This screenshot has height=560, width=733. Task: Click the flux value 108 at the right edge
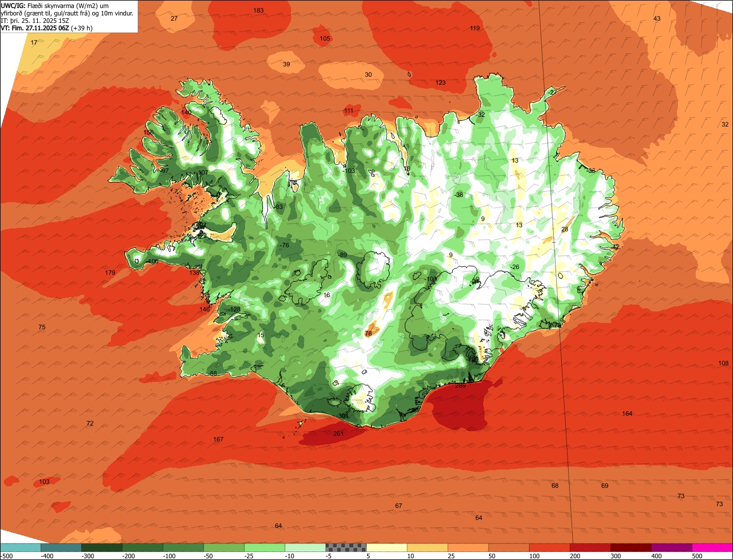coord(723,363)
